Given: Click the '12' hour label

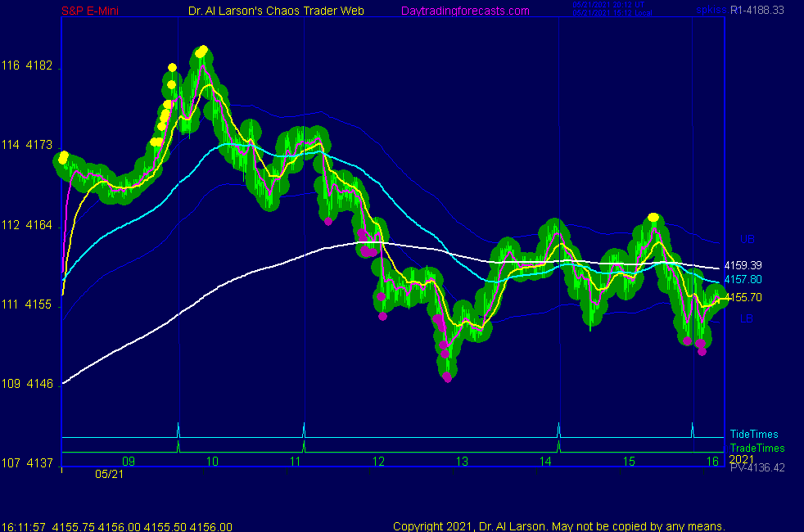Looking at the screenshot, I should pos(378,462).
